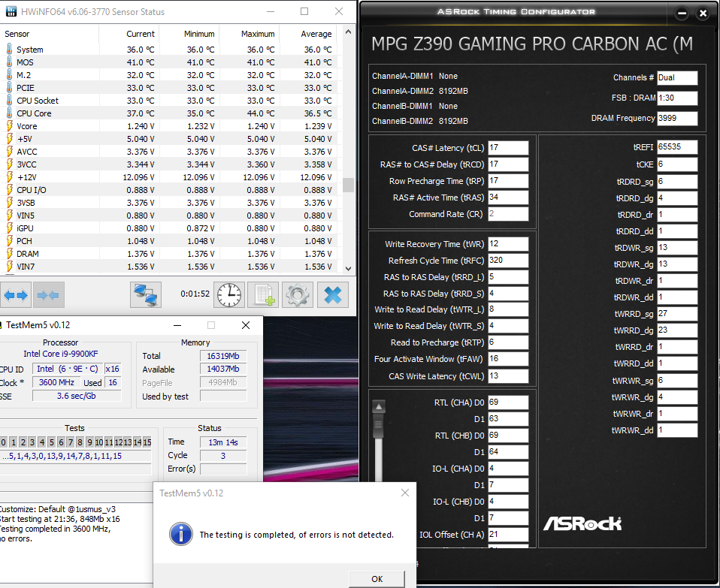The image size is (720, 588).
Task: Click the tWRRD_sg field showing 27
Action: point(677,314)
